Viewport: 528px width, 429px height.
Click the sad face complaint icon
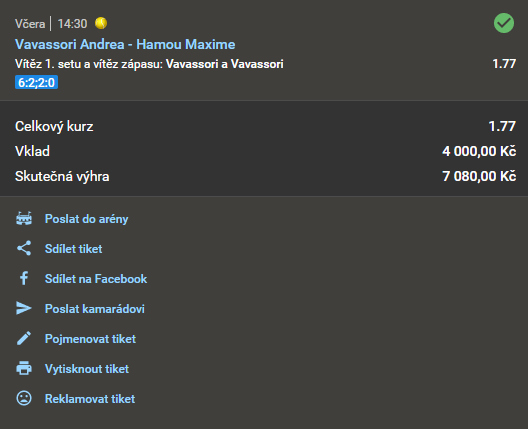coord(24,398)
